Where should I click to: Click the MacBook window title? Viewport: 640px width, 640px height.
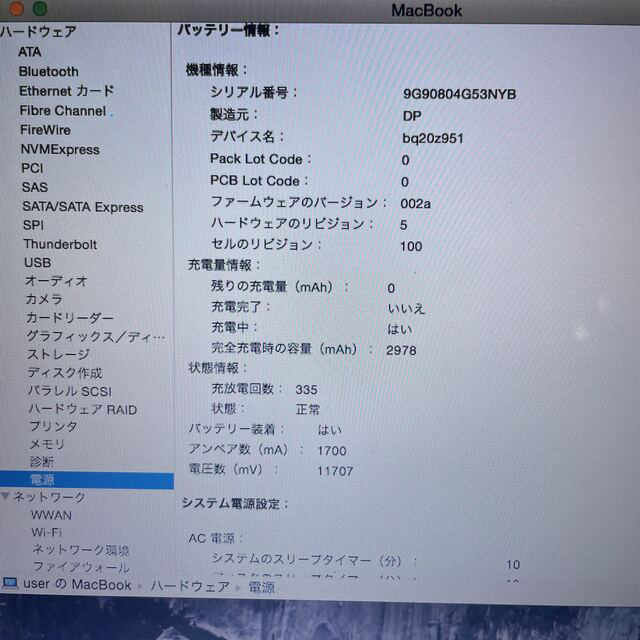[x=427, y=11]
